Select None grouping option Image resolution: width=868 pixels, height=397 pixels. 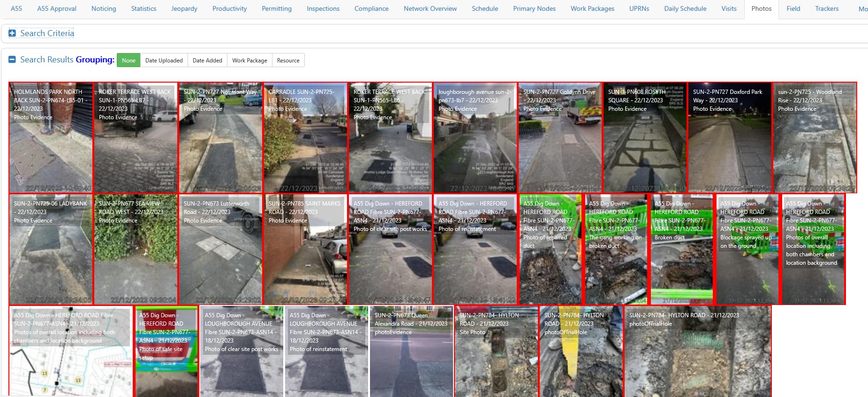click(x=128, y=60)
